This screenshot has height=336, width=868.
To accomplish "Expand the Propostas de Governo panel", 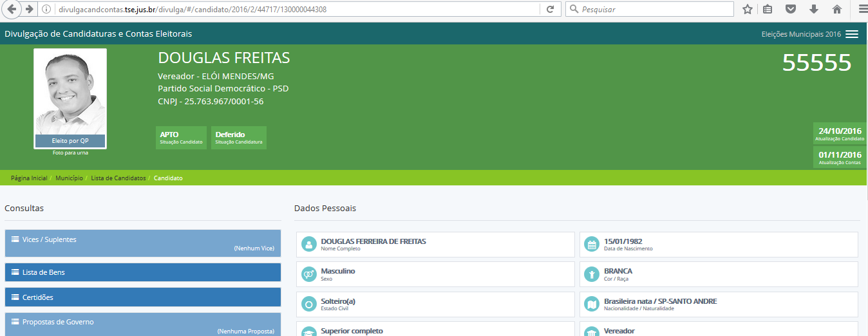I will coord(143,324).
